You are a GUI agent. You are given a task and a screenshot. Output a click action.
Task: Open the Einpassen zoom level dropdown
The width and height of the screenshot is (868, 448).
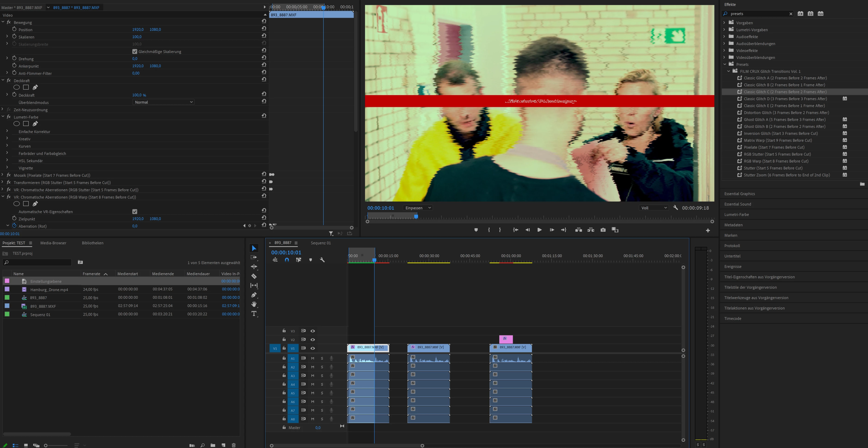pos(418,208)
